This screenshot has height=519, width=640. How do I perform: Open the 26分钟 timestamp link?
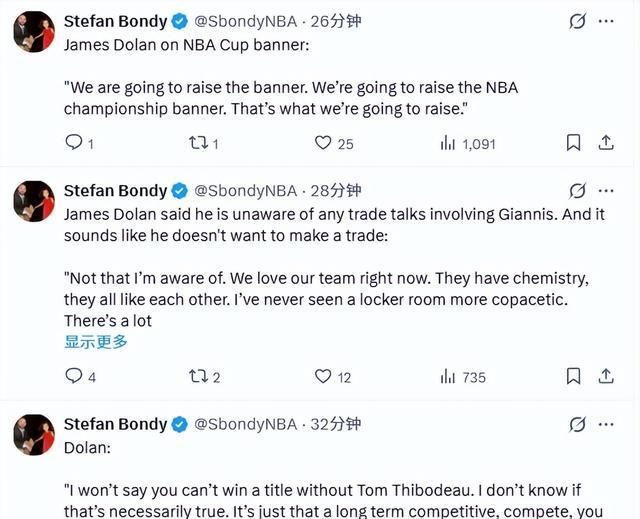(x=336, y=20)
